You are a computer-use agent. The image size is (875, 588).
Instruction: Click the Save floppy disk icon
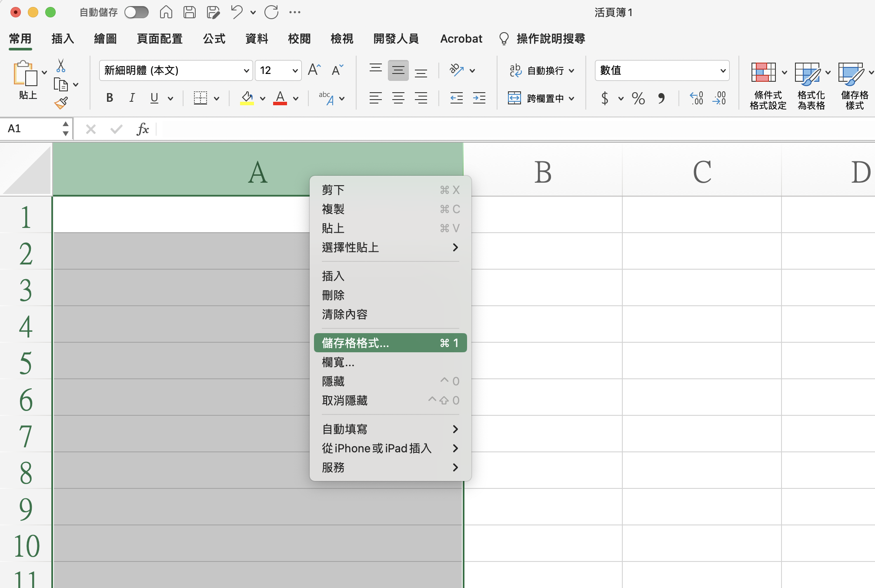tap(190, 12)
